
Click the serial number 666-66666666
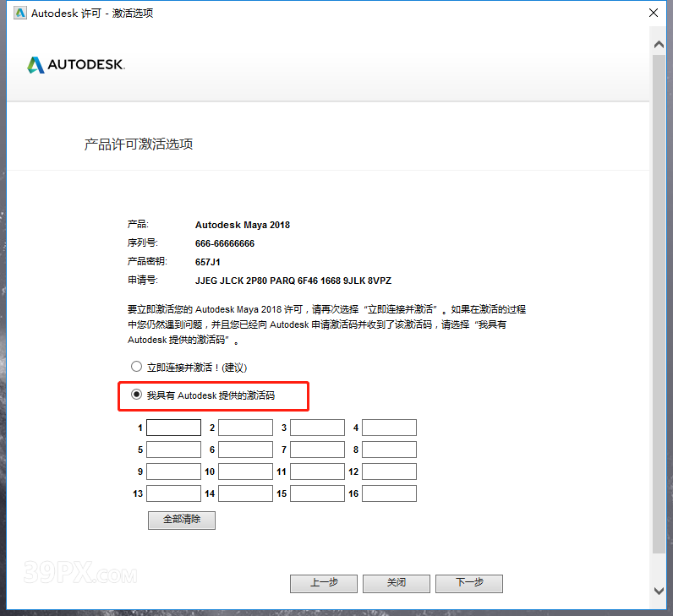225,243
